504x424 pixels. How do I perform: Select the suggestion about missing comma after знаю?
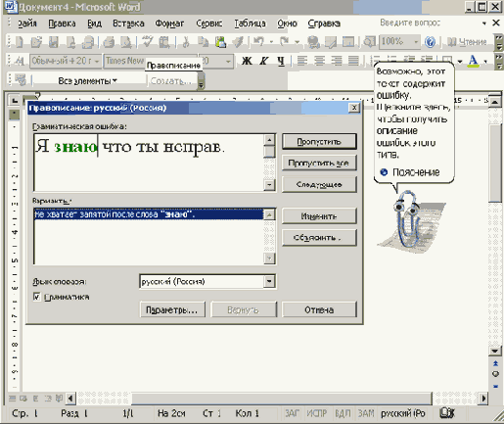pos(149,214)
